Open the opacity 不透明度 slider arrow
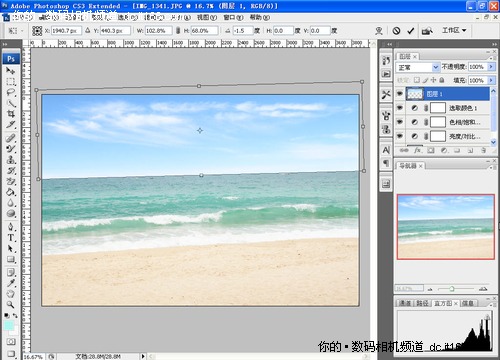 point(491,67)
